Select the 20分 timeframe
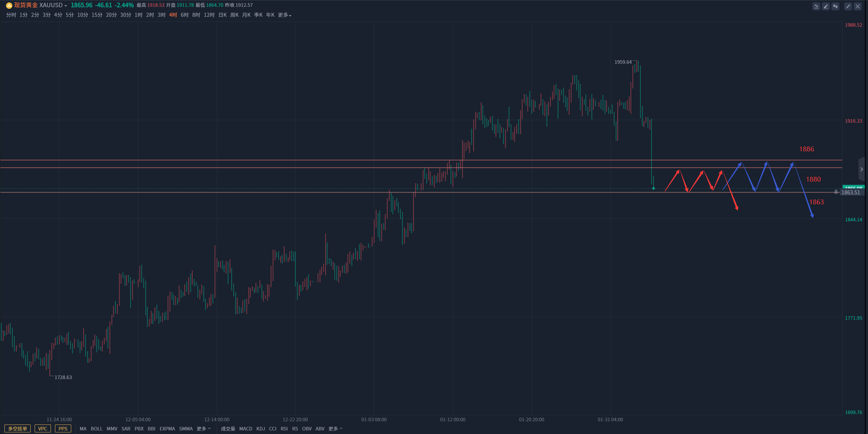The image size is (868, 434). tap(111, 15)
